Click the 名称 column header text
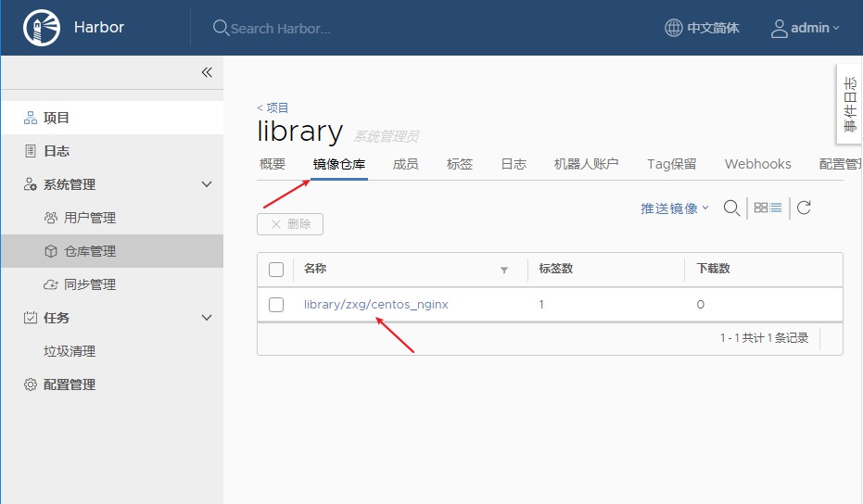The height and width of the screenshot is (504, 863). [x=315, y=269]
